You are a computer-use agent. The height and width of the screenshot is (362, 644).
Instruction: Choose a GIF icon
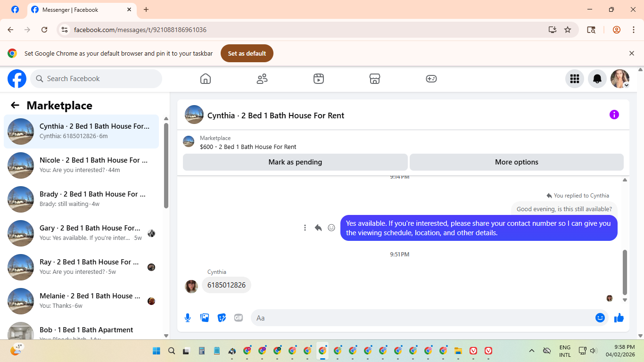(239, 318)
